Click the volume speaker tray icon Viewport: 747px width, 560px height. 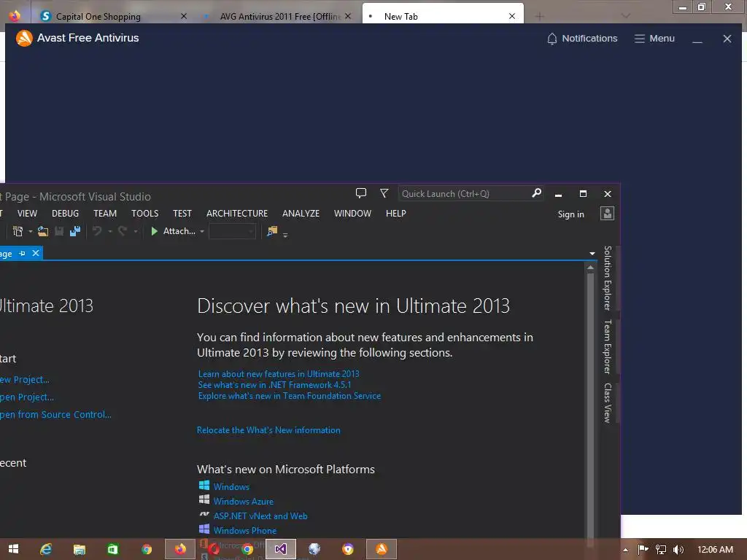tap(678, 550)
